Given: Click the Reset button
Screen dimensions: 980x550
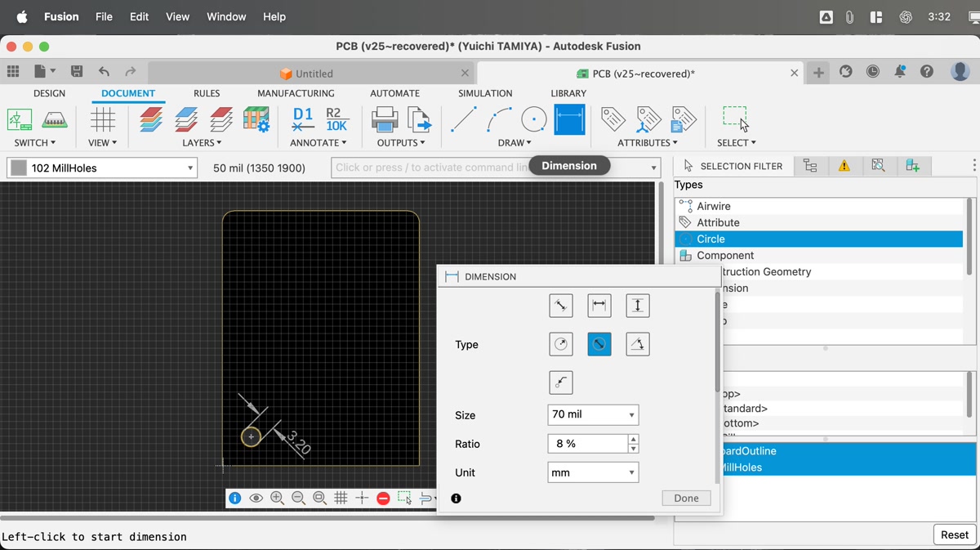Looking at the screenshot, I should click(955, 534).
